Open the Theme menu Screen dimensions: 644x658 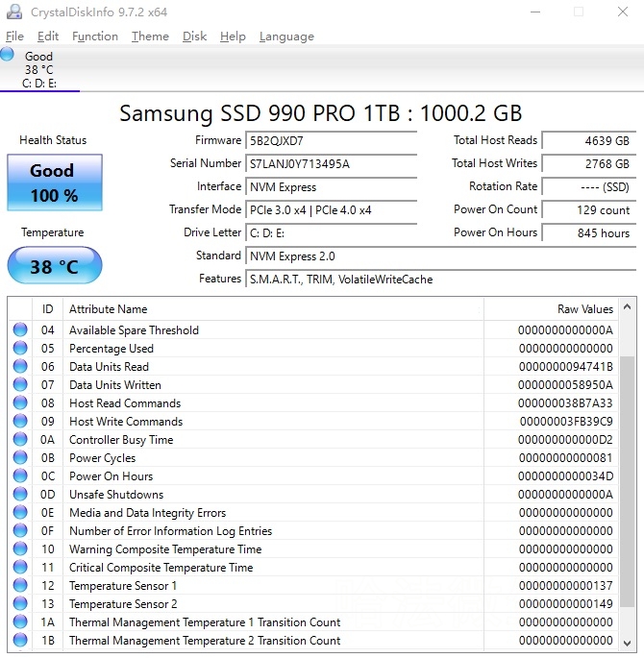click(x=150, y=37)
